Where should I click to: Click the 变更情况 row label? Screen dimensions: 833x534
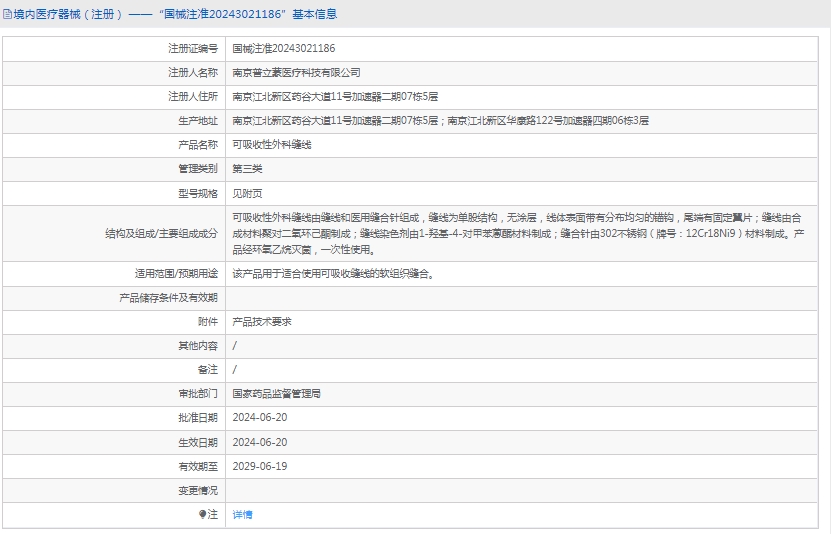198,490
